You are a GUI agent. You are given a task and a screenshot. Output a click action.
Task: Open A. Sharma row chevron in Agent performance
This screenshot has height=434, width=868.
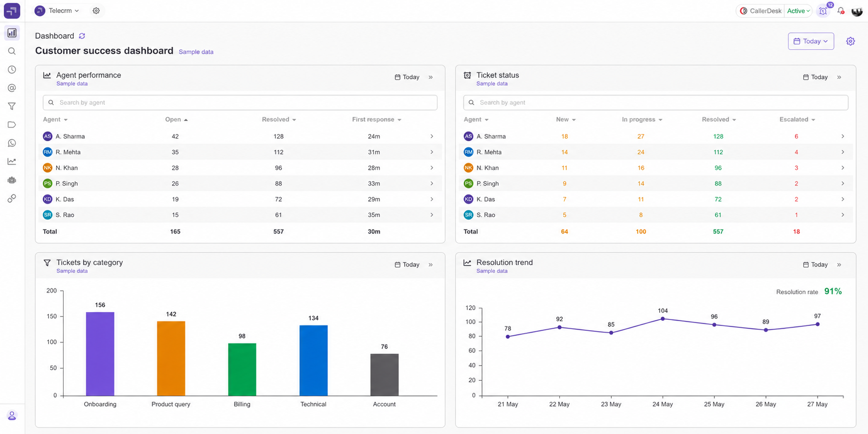coord(432,137)
